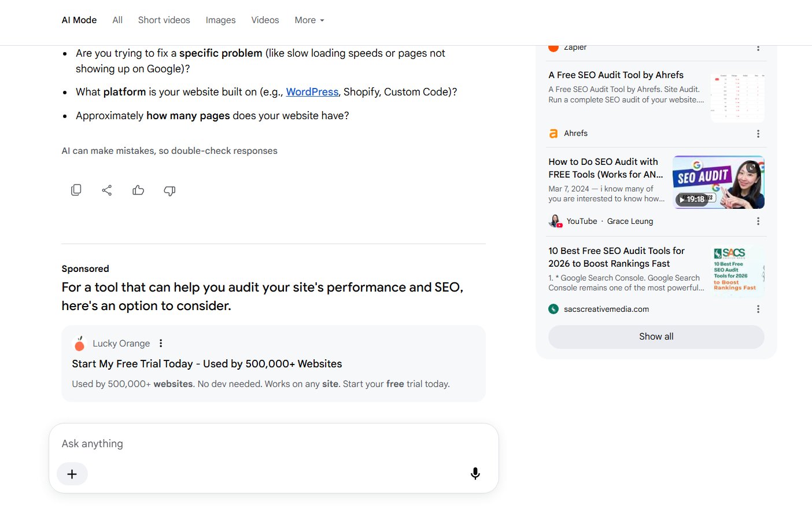Open Start My Free Trial Today ad
This screenshot has height=512, width=812.
207,364
